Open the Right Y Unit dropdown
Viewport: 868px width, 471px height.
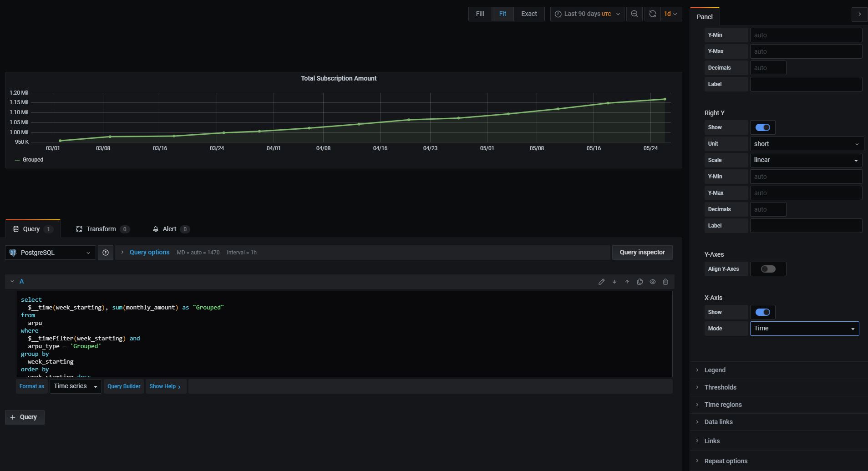tap(805, 144)
